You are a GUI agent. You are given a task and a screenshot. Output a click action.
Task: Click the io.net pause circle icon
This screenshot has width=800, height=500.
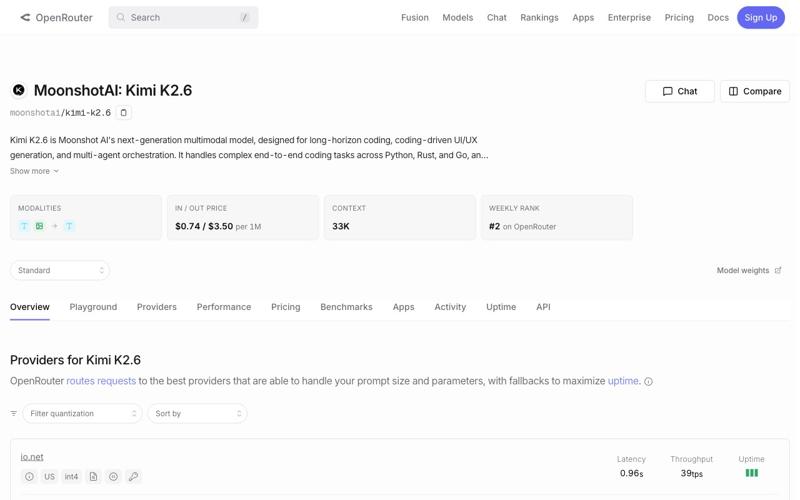point(113,477)
